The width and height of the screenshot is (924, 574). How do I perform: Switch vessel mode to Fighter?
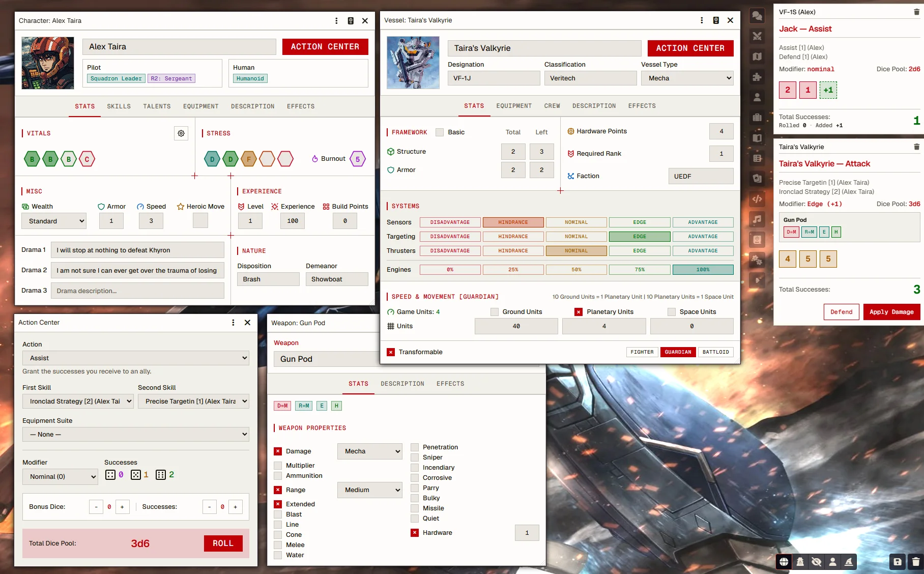point(642,352)
